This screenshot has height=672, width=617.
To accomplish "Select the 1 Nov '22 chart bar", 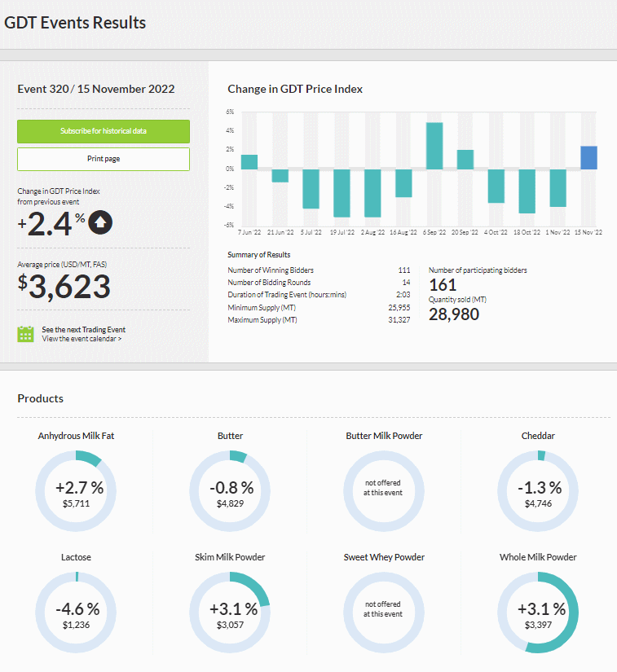I will (558, 188).
